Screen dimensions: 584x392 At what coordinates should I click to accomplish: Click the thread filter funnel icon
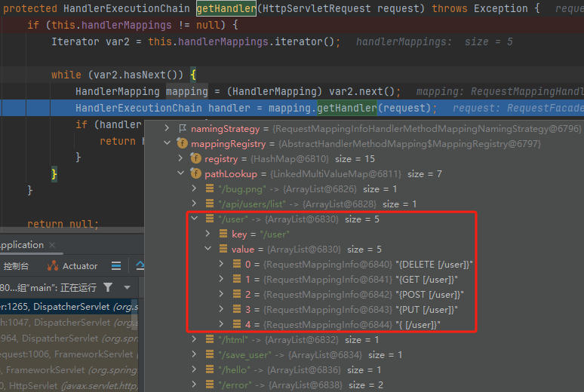pos(108,287)
